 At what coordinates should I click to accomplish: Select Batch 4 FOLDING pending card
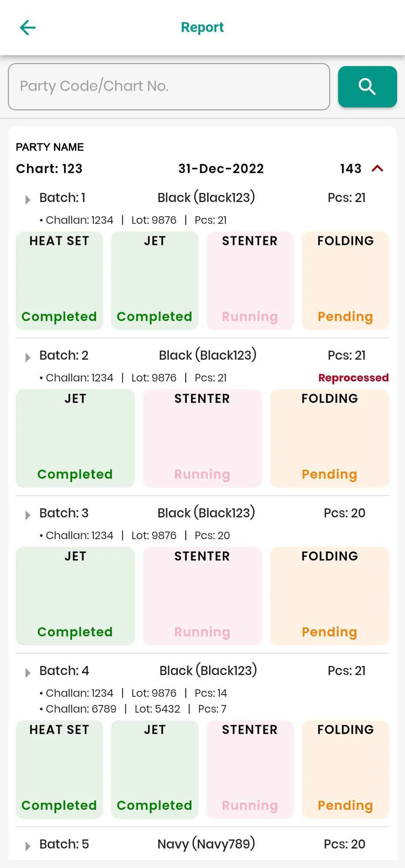tap(345, 769)
